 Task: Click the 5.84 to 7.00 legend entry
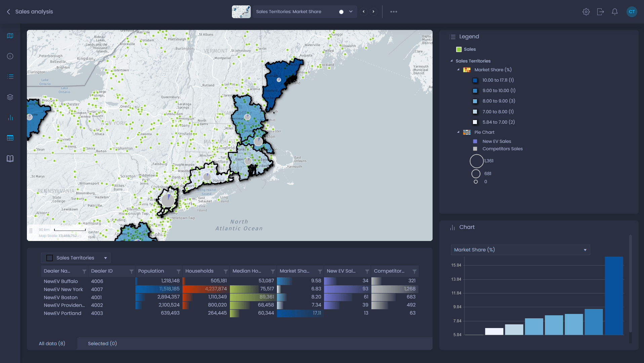tap(498, 122)
